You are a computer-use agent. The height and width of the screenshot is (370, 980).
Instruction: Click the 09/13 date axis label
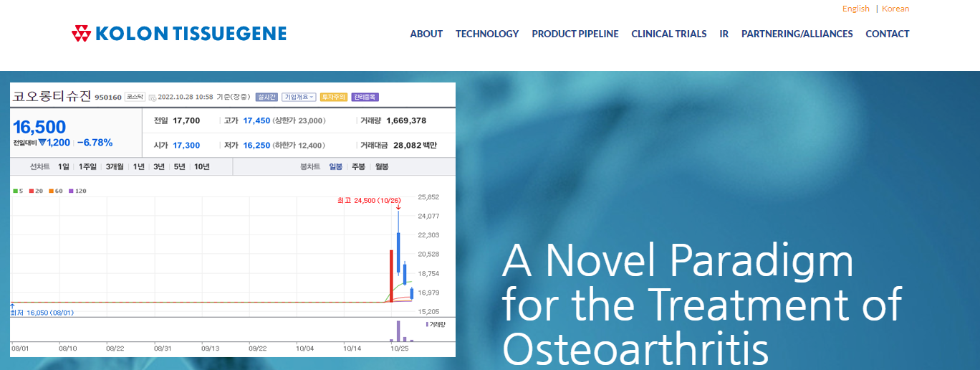(x=210, y=348)
